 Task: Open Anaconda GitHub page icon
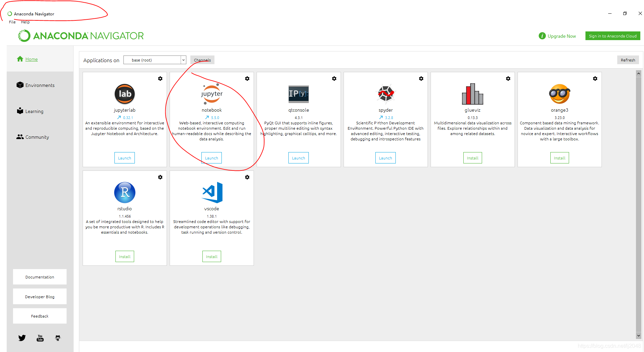click(x=58, y=338)
